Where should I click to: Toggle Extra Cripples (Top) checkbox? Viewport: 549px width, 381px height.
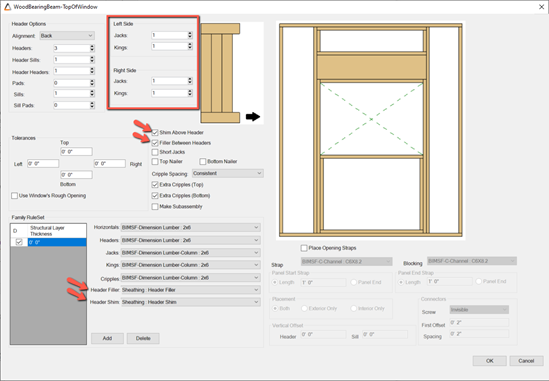[x=155, y=185]
